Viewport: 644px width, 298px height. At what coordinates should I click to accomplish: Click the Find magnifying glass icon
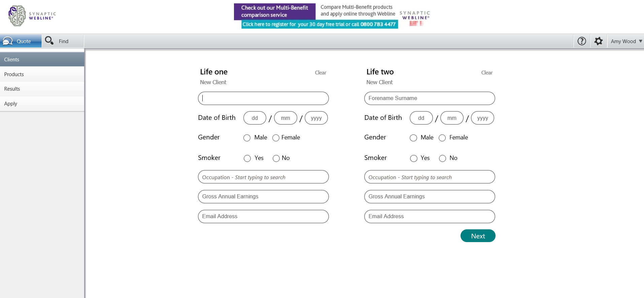pos(49,41)
